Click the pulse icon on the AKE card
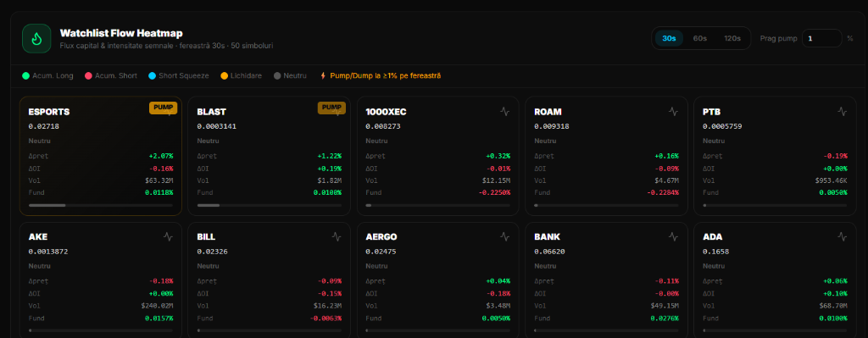 coord(168,236)
